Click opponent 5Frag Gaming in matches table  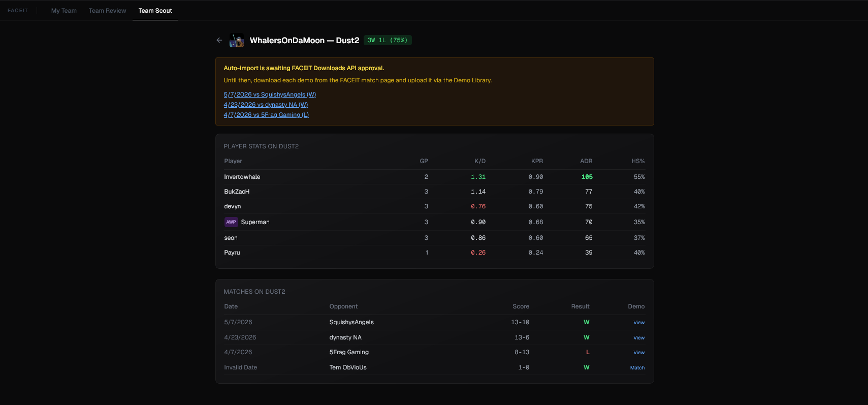pyautogui.click(x=349, y=352)
